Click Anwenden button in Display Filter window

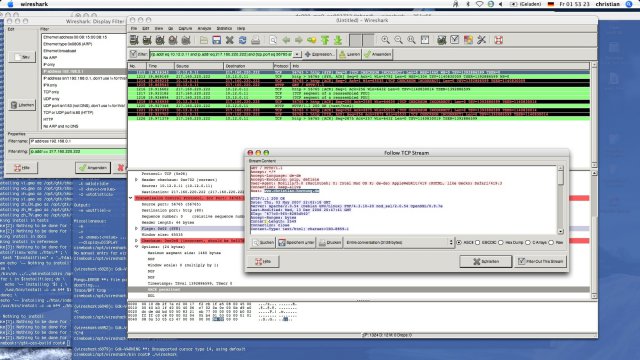pos(93,168)
